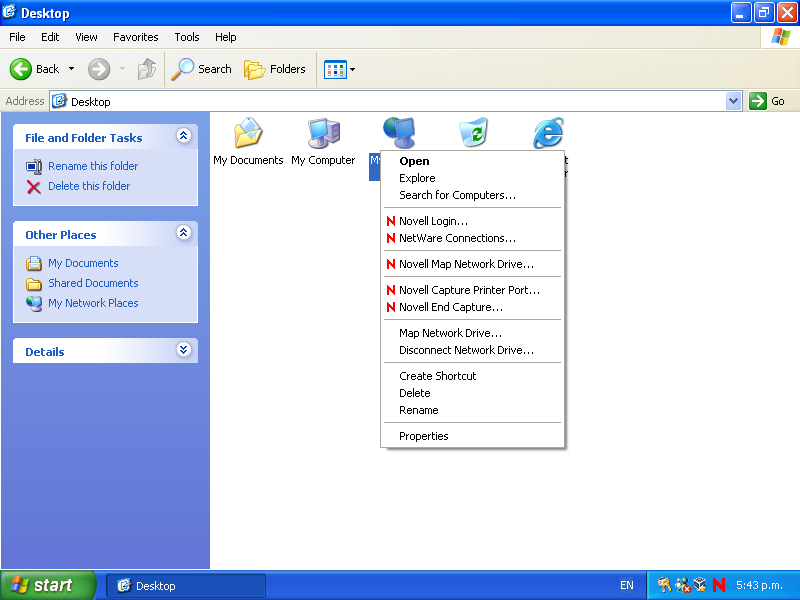Choose Create Shortcut from context menu
This screenshot has width=800, height=600.
(472, 376)
